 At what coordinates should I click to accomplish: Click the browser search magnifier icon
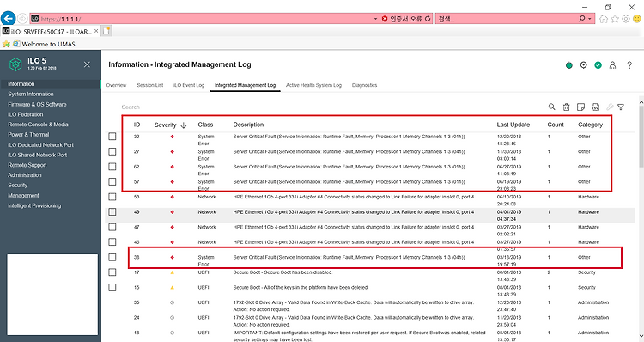[581, 19]
